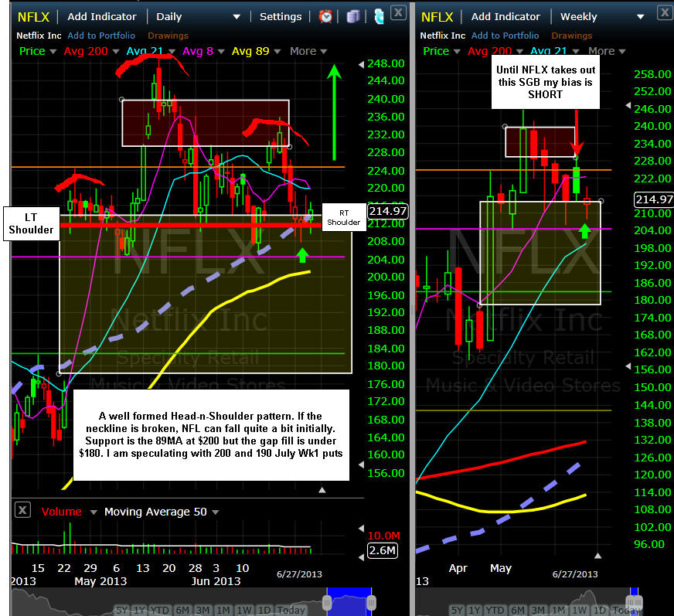This screenshot has height=616, width=674.
Task: Expand Avg 200 dropdown in Weekly chart
Action: pos(519,52)
